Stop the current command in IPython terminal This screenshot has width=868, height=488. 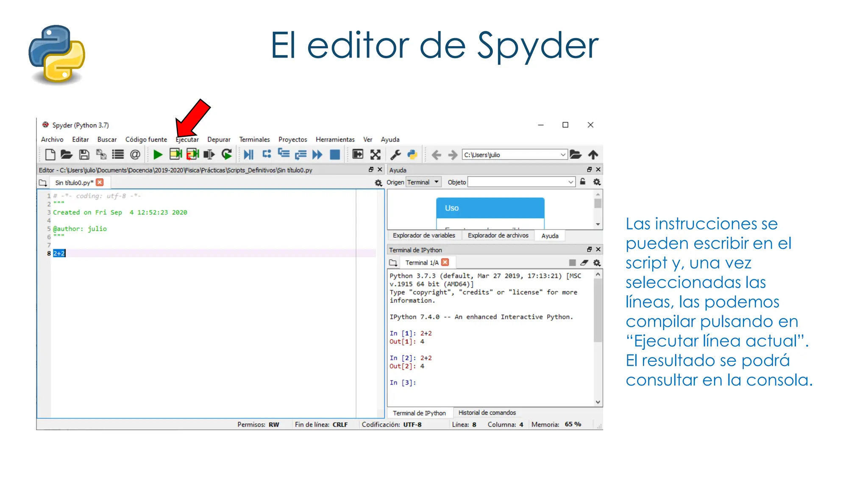tap(572, 263)
